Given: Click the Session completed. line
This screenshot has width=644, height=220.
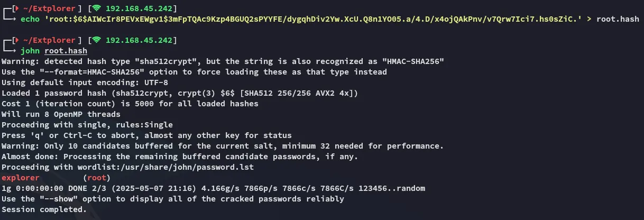Looking at the screenshot, I should [x=44, y=209].
